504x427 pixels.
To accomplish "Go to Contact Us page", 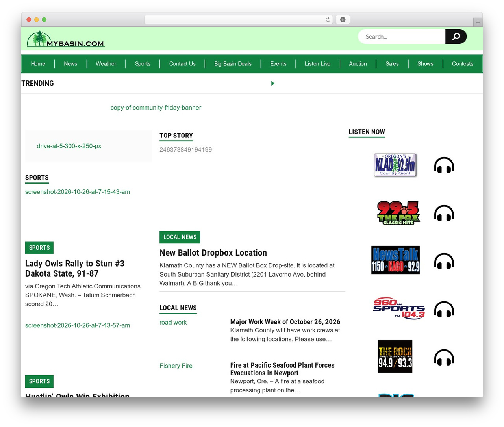I will pos(182,64).
